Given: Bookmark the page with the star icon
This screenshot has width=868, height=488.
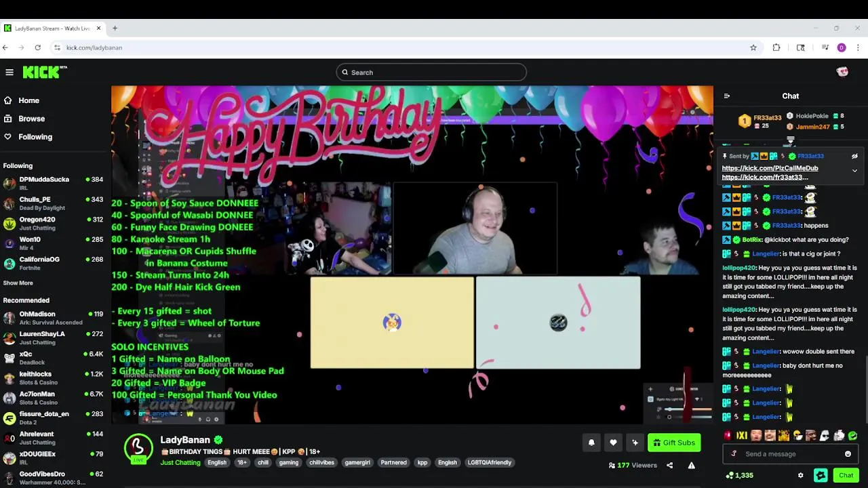Looking at the screenshot, I should (753, 47).
